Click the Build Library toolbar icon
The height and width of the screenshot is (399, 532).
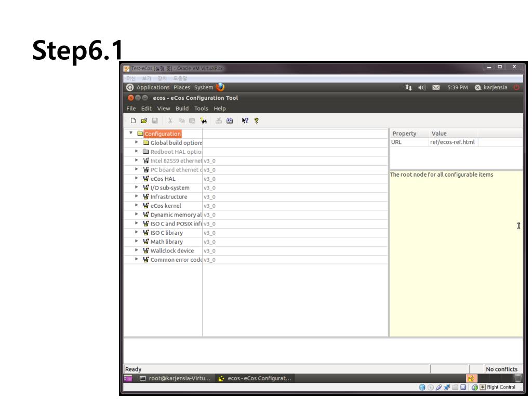coord(230,121)
